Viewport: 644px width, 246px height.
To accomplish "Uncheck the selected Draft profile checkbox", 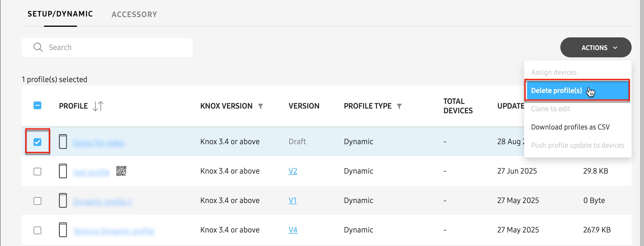I will [x=37, y=142].
